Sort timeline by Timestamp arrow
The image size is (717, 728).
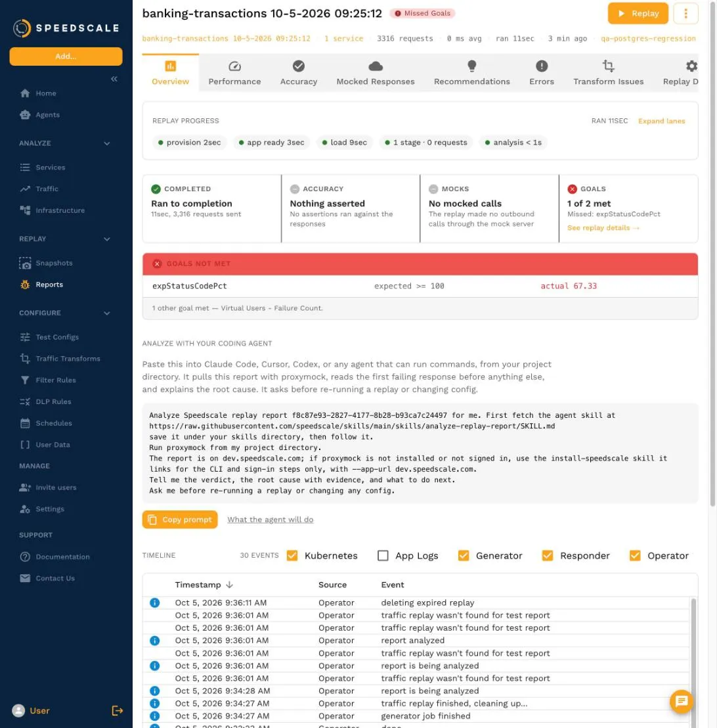[x=229, y=585]
